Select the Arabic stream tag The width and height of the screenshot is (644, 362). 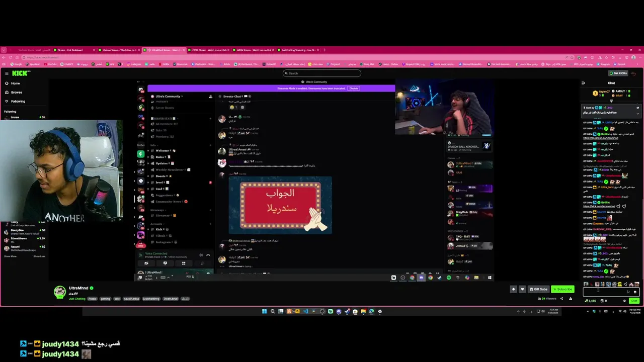point(93,299)
